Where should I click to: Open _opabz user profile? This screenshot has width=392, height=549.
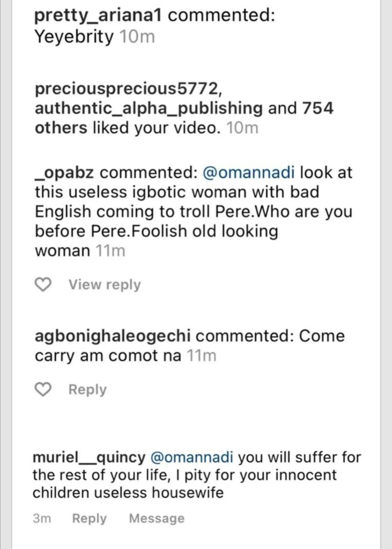point(64,173)
